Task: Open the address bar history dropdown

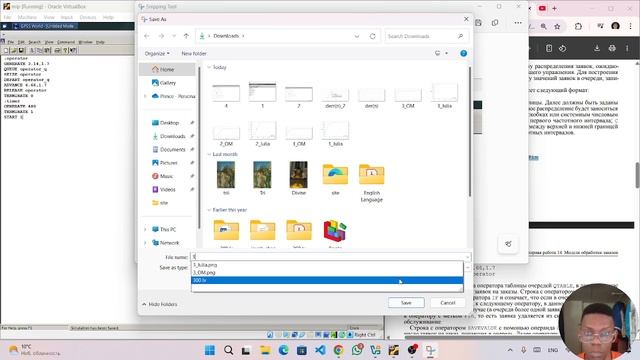Action: click(x=357, y=36)
